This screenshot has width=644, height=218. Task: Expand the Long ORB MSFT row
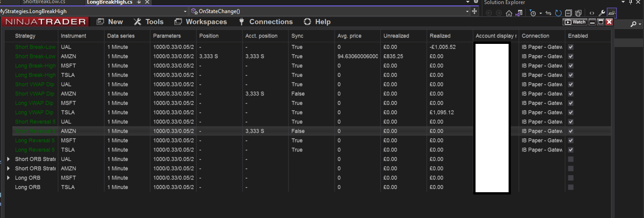tap(9, 178)
